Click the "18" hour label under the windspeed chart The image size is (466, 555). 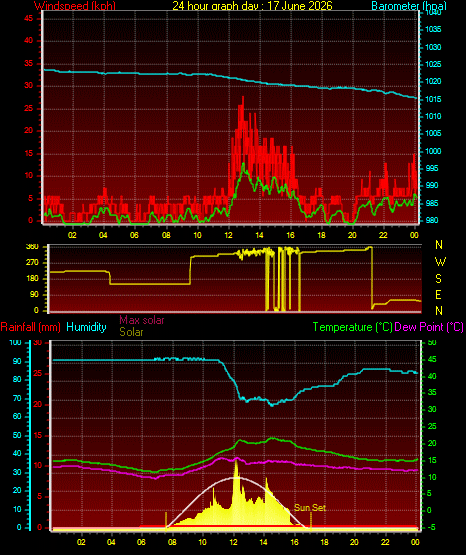pyautogui.click(x=321, y=235)
